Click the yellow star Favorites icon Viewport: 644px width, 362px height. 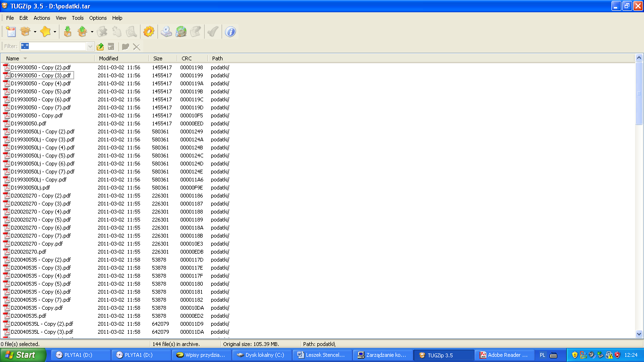pyautogui.click(x=45, y=32)
